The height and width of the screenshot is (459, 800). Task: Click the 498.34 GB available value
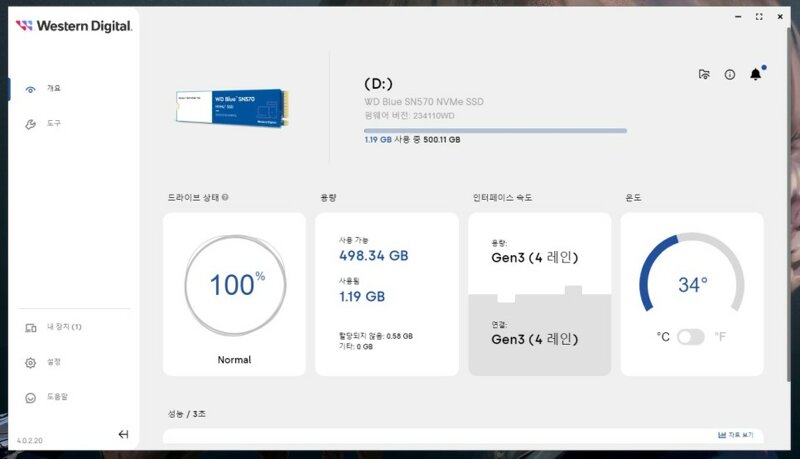[x=374, y=256]
